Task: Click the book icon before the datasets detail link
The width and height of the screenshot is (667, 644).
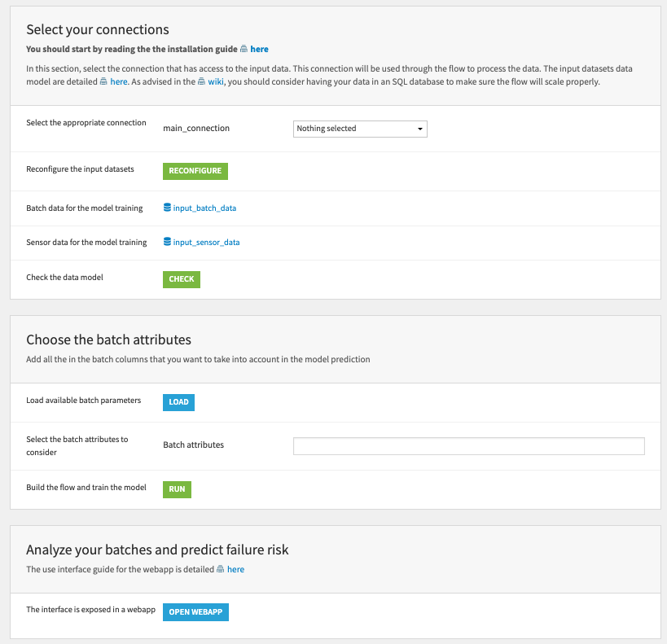Action: click(103, 81)
